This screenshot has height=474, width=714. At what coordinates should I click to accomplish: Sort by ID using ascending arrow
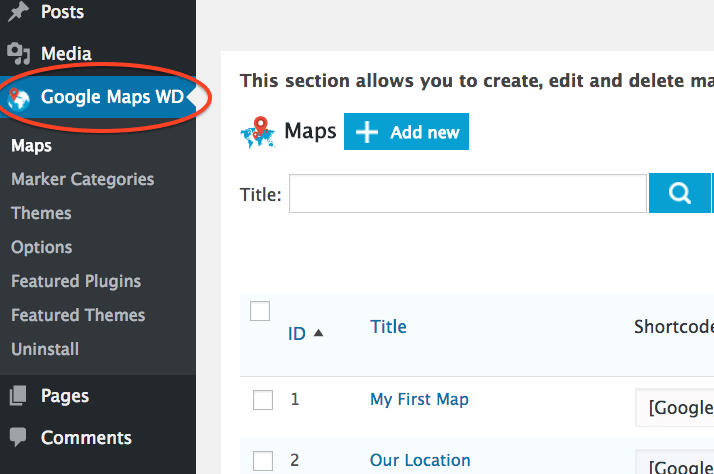(x=318, y=333)
